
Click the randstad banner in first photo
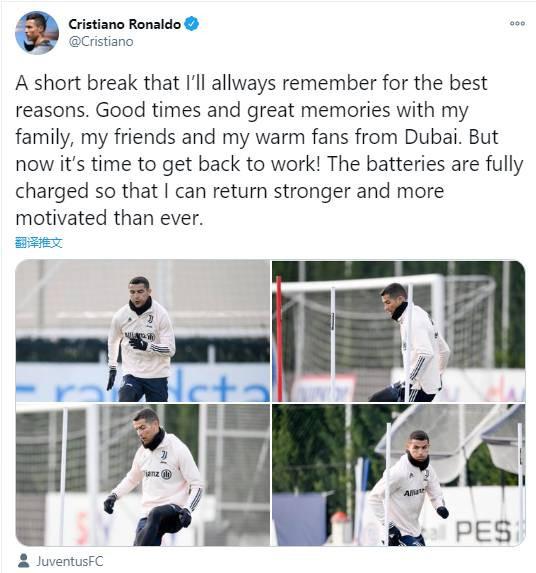(x=143, y=382)
